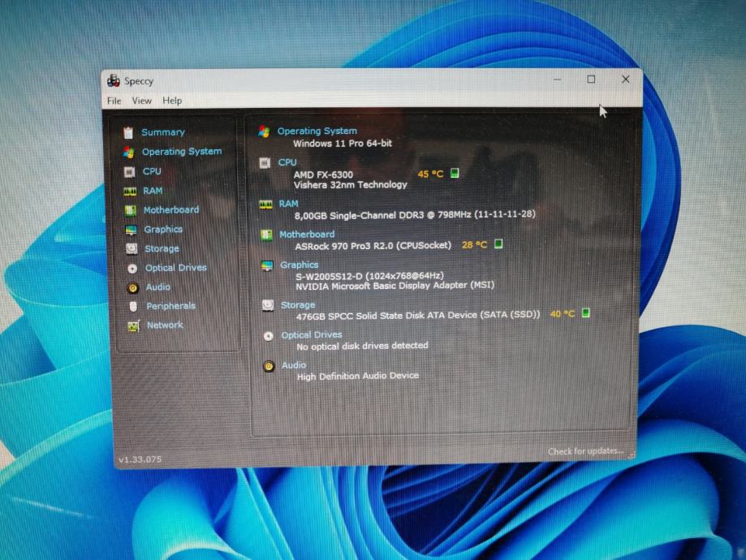Click Optical Drives heading link in summary

click(312, 335)
